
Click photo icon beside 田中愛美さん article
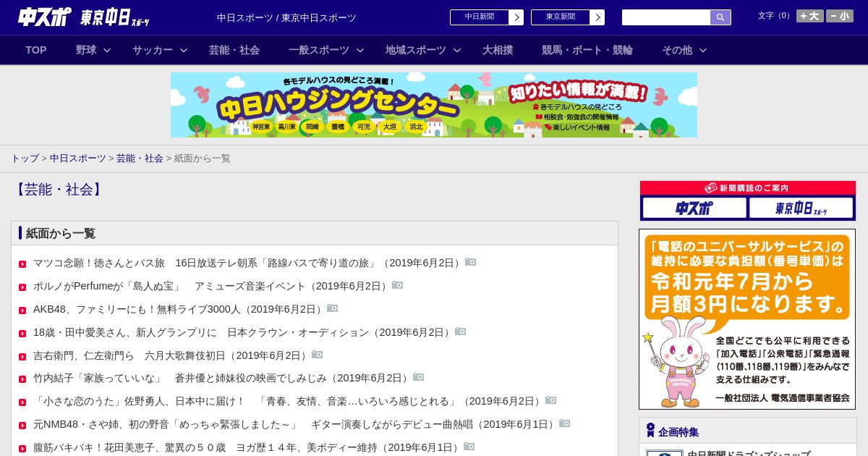[x=460, y=332]
